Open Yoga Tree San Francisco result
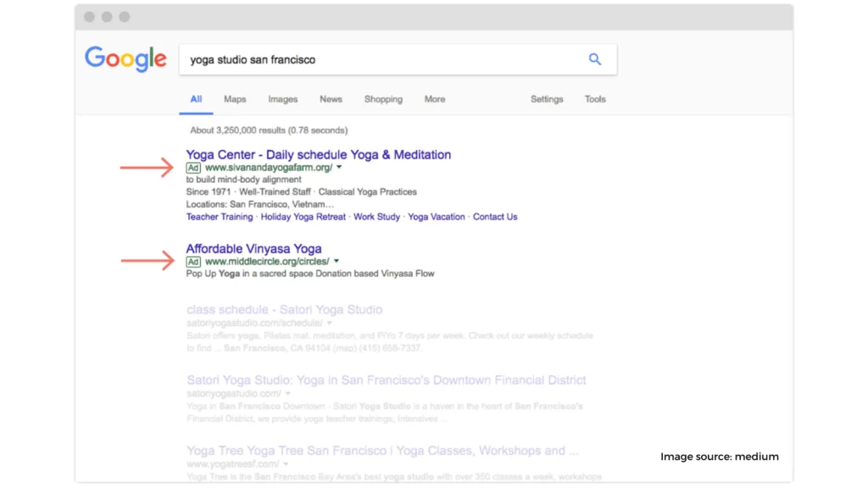Image resolution: width=868 pixels, height=488 pixels. point(382,451)
